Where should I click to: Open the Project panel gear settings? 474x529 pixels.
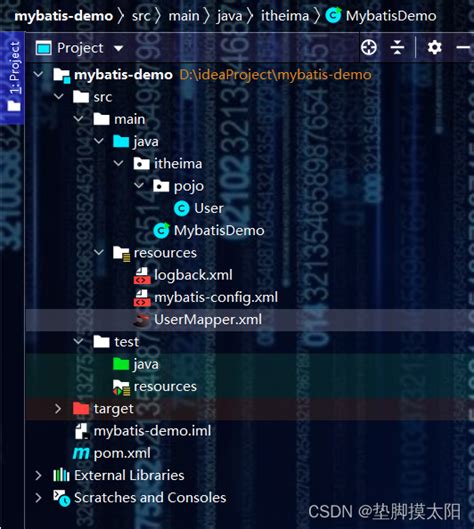pos(435,48)
